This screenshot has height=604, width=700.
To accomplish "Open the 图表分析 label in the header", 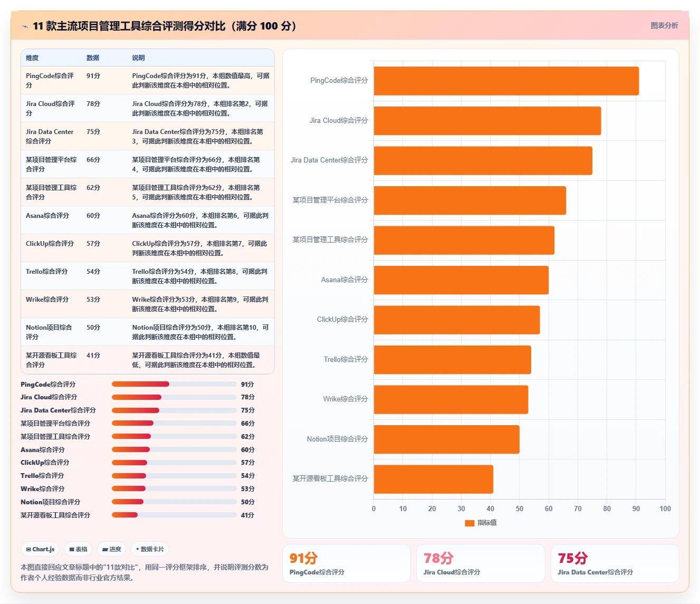I will pos(664,25).
